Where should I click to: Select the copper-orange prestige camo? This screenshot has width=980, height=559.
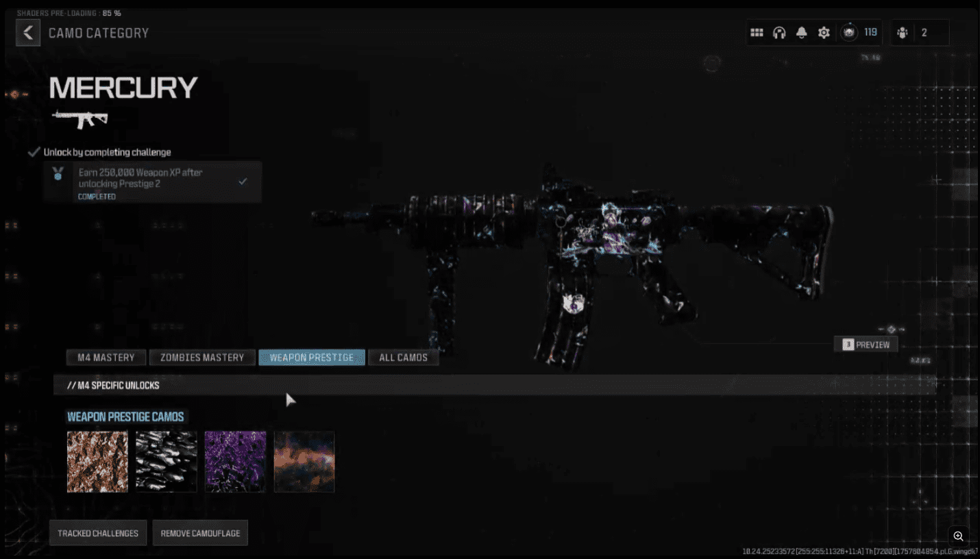click(x=97, y=462)
